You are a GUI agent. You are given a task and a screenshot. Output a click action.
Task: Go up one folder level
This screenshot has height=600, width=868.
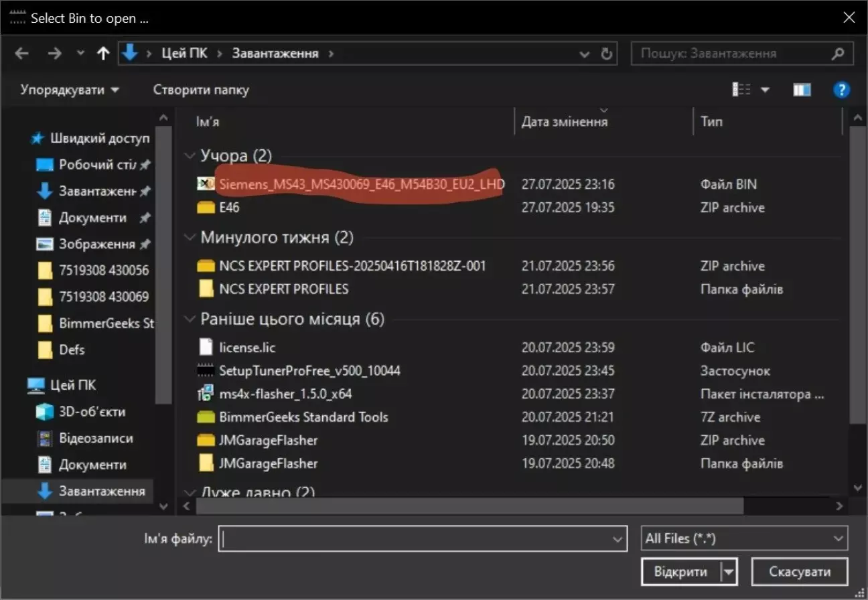click(x=102, y=54)
